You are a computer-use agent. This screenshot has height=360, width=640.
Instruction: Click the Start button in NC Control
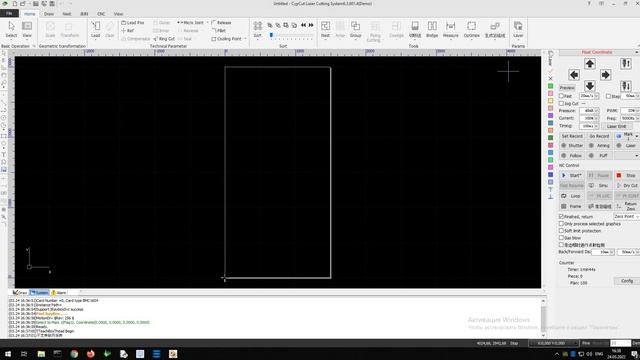pos(571,175)
